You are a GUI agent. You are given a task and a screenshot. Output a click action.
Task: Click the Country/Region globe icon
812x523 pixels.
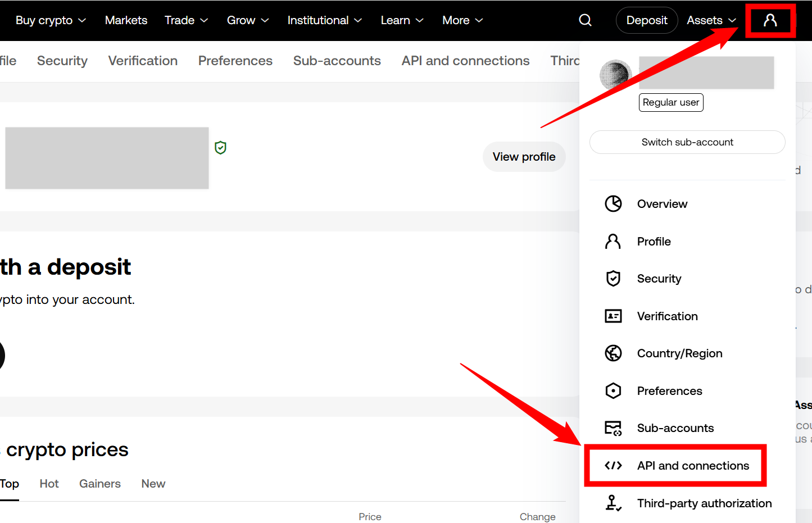[x=613, y=353]
